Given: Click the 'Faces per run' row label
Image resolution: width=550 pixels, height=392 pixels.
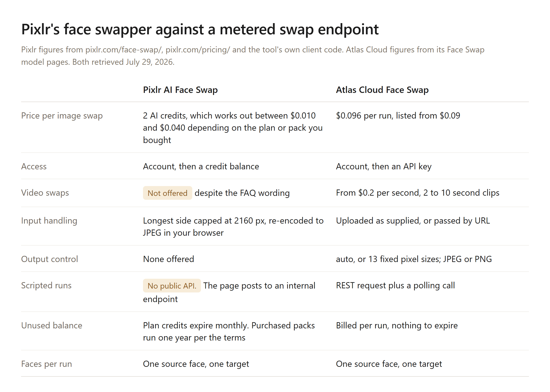Looking at the screenshot, I should coord(47,364).
